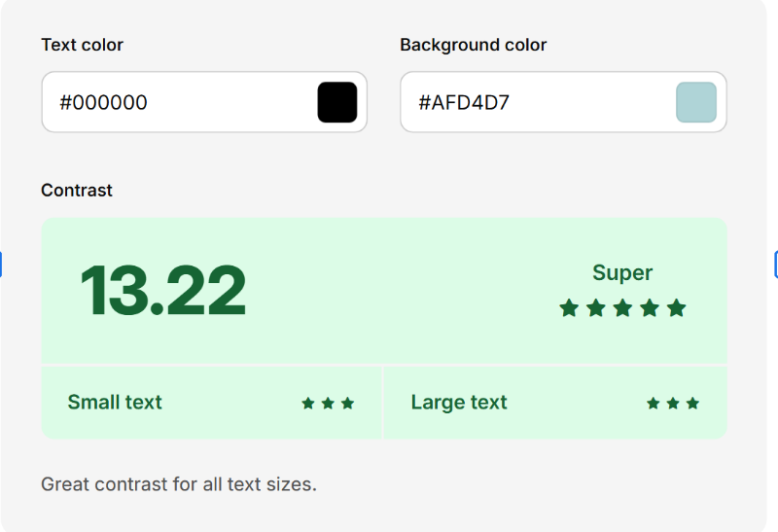The height and width of the screenshot is (532, 778).
Task: Click the 'Great contrast for all text sizes' message
Action: tap(179, 484)
